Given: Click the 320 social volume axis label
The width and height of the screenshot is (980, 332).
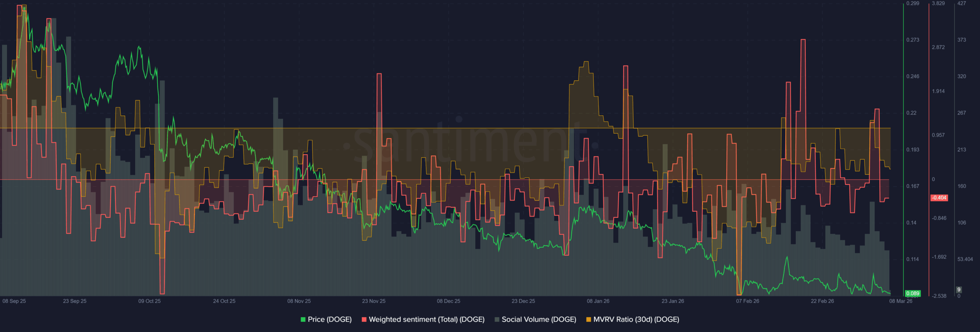Looking at the screenshot, I should coord(962,77).
